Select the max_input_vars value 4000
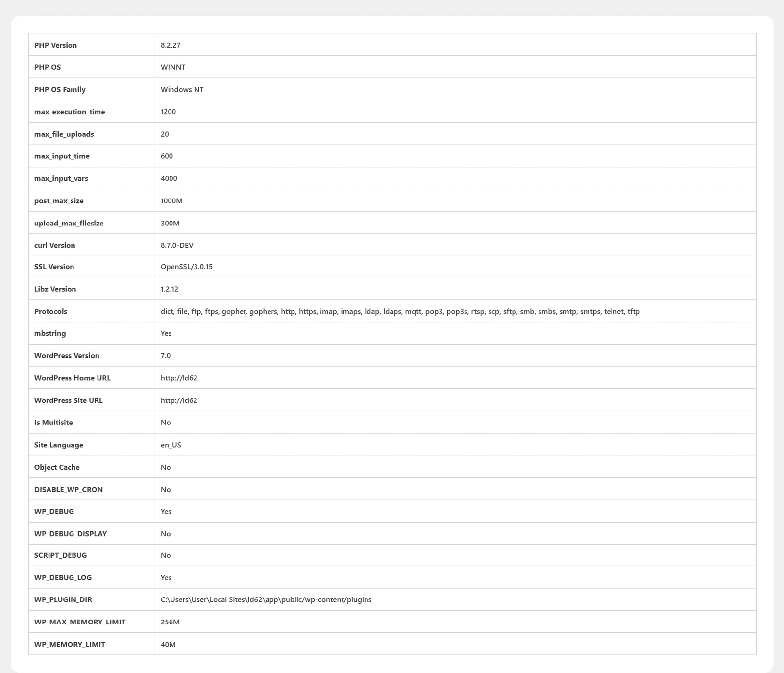The height and width of the screenshot is (673, 784). click(169, 178)
